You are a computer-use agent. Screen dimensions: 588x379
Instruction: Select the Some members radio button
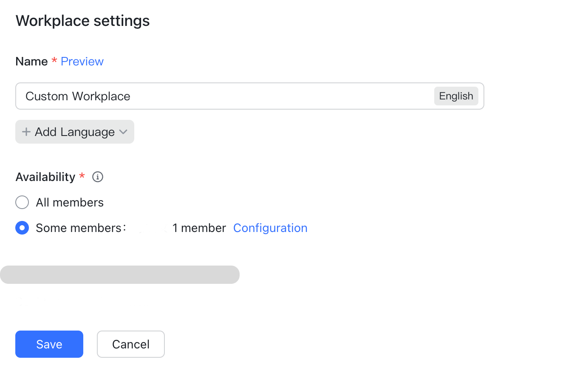[22, 228]
